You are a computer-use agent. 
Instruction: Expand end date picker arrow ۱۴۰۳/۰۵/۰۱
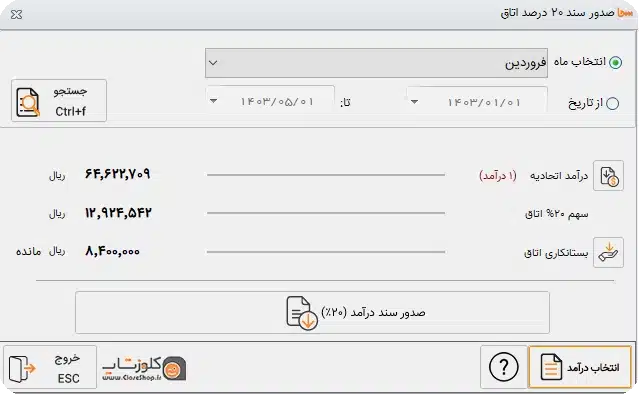(213, 101)
